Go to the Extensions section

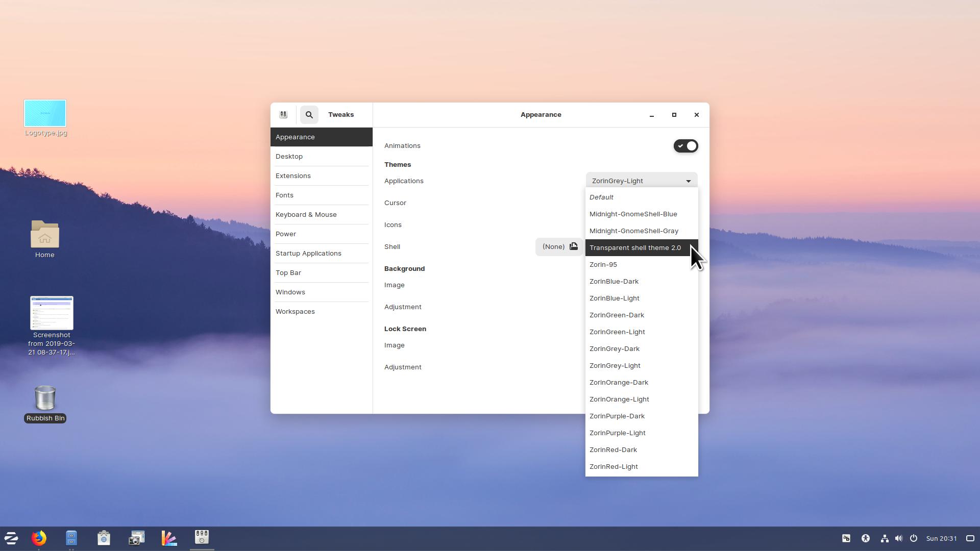pyautogui.click(x=293, y=176)
